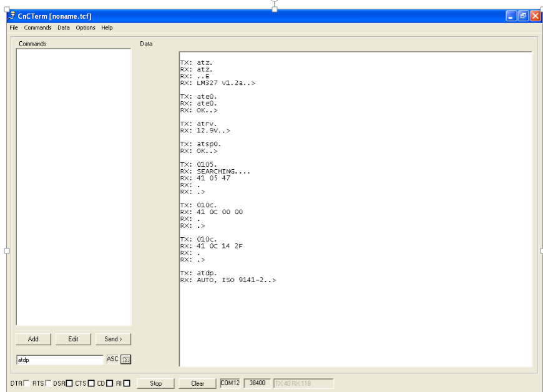Toggle the DTR checkbox
543x392 pixels.
coord(26,383)
